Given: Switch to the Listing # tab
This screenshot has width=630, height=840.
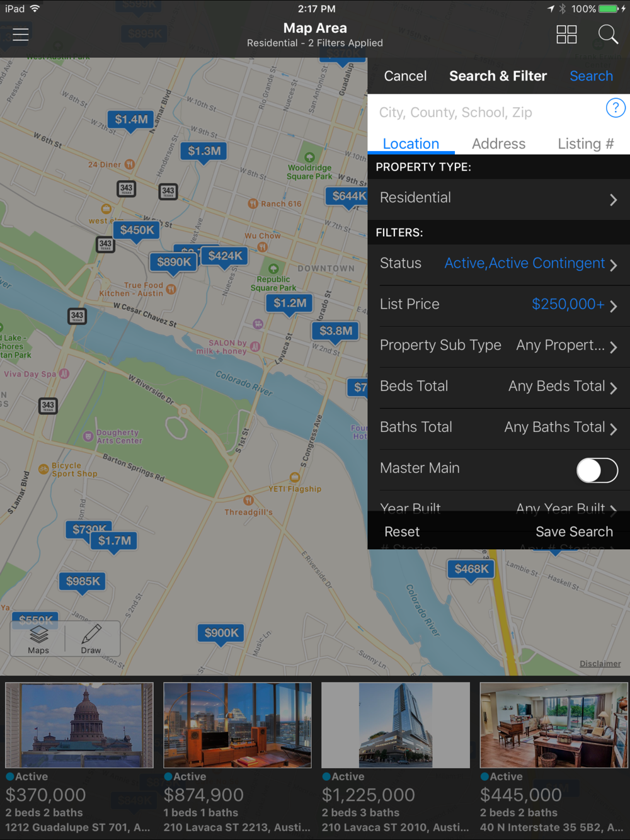Looking at the screenshot, I should pos(586,144).
